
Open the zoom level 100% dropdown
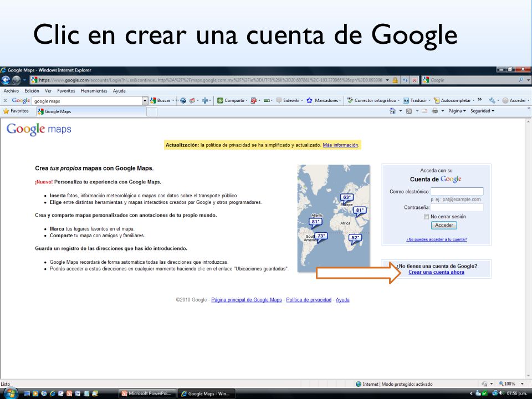[x=522, y=384]
